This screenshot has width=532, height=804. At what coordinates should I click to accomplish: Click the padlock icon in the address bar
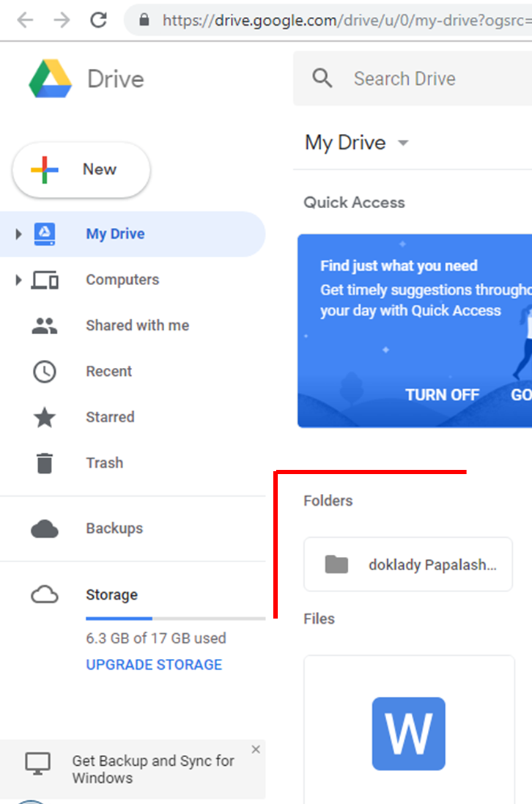point(144,20)
